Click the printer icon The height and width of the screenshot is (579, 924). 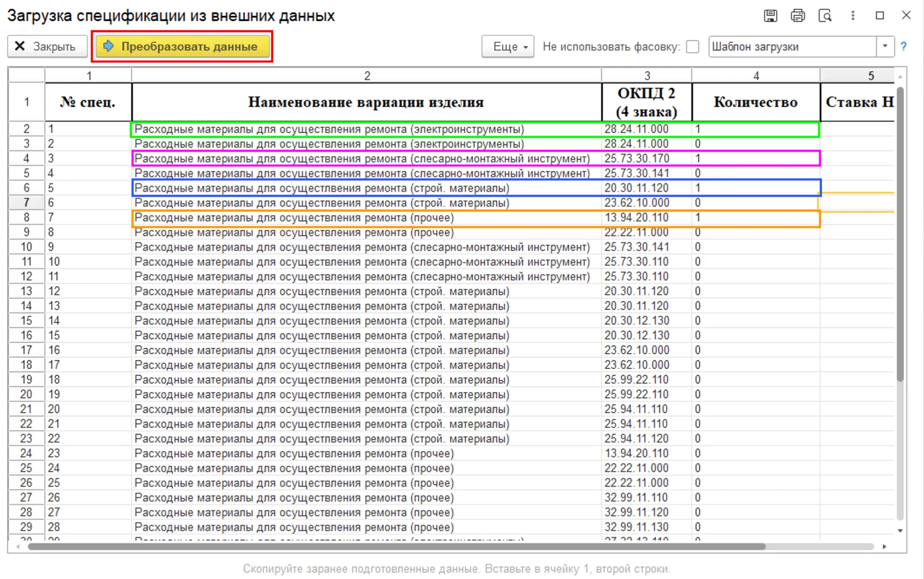pyautogui.click(x=797, y=16)
